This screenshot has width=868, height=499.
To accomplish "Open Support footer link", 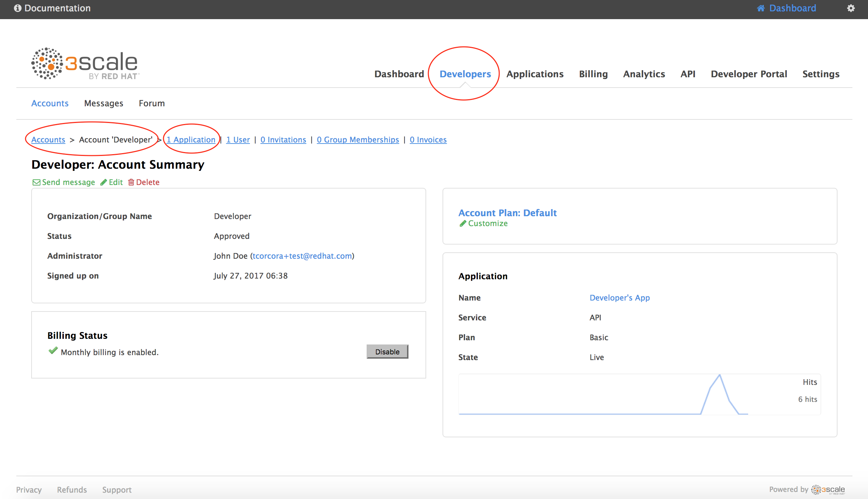I will pyautogui.click(x=117, y=490).
